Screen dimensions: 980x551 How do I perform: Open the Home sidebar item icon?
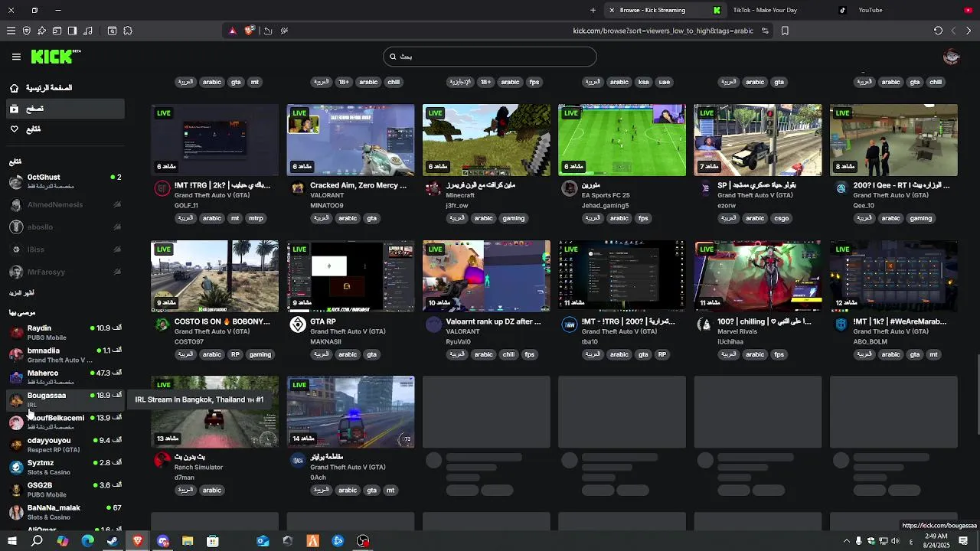(14, 88)
